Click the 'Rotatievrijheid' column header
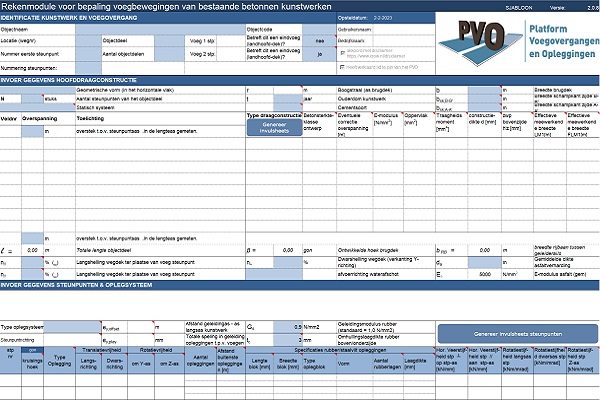The image size is (600, 400). click(x=156, y=350)
